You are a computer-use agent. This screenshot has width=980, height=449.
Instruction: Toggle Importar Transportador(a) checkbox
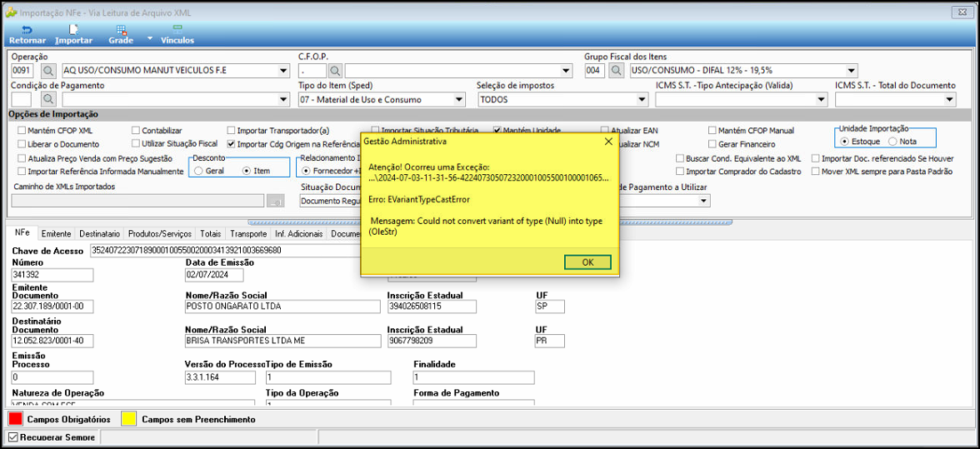(x=232, y=131)
